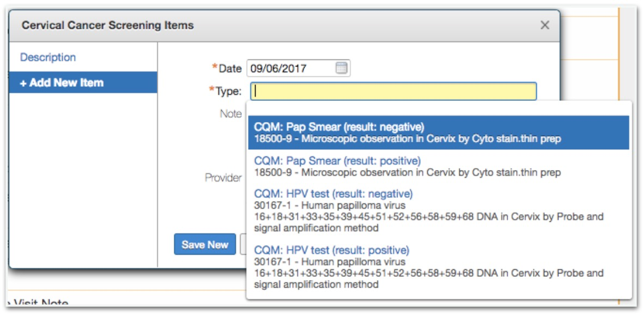Screen dimensions: 644x315
Task: Open the calendar date picker icon
Action: (x=341, y=68)
